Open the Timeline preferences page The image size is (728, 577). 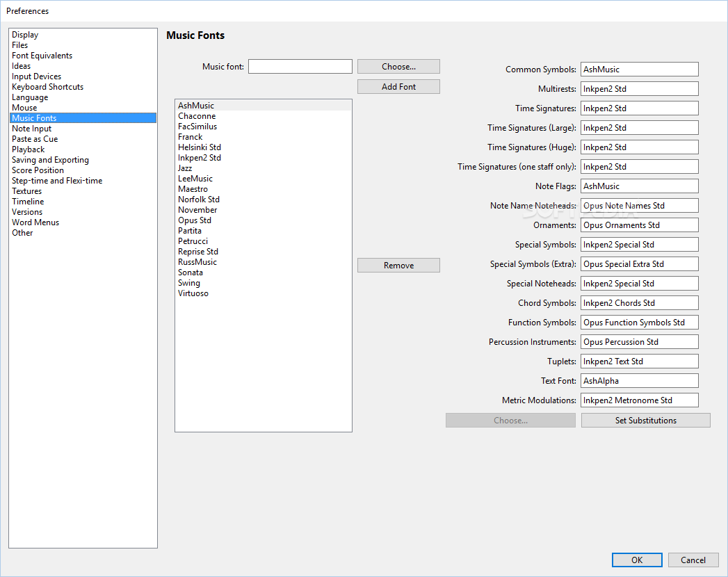pyautogui.click(x=83, y=202)
